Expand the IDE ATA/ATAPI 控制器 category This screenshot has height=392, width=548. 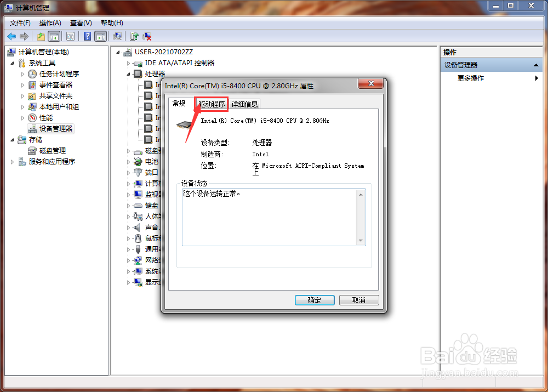[x=128, y=63]
